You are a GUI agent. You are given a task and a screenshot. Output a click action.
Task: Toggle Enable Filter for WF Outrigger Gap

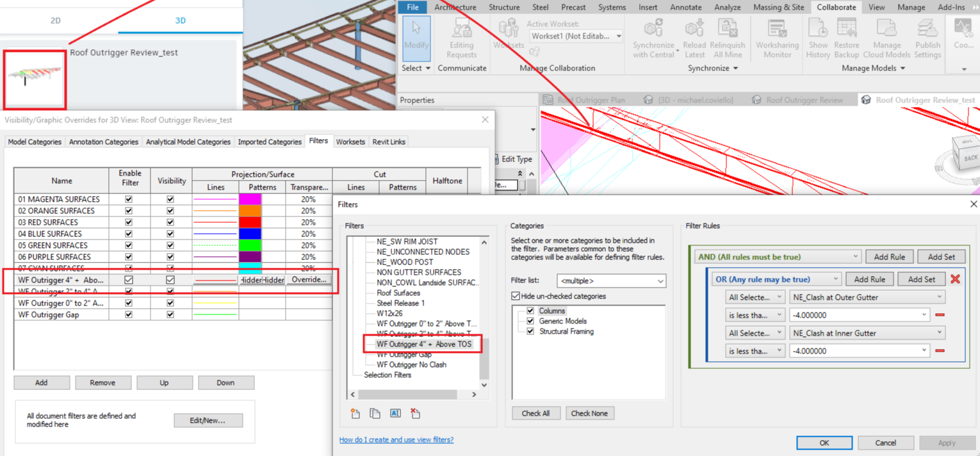click(x=129, y=314)
